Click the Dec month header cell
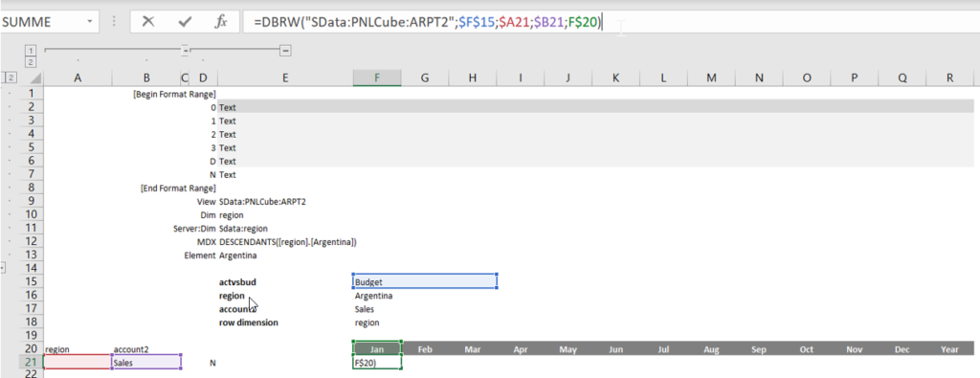The height and width of the screenshot is (378, 980). pos(902,349)
